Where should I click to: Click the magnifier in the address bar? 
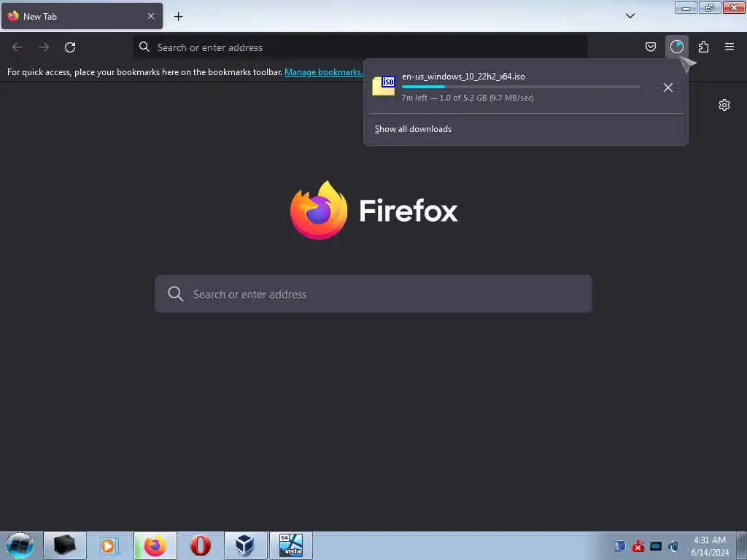tap(144, 47)
